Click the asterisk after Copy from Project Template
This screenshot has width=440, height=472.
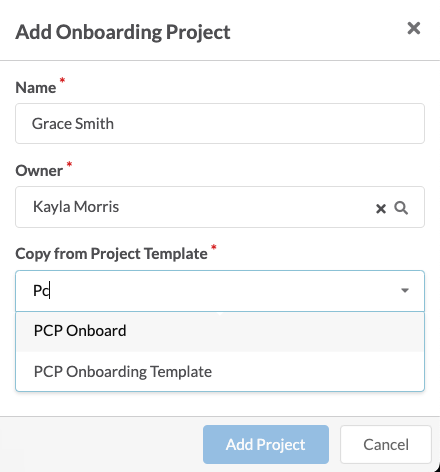tap(214, 247)
